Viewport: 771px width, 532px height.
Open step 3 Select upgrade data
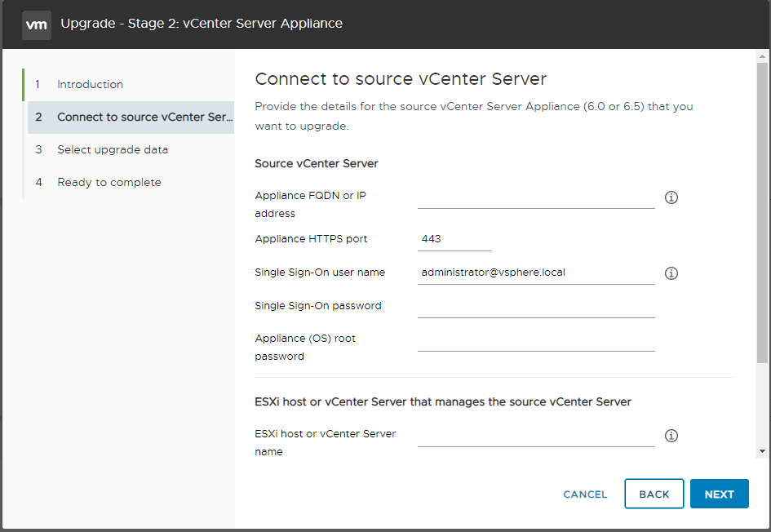(113, 149)
